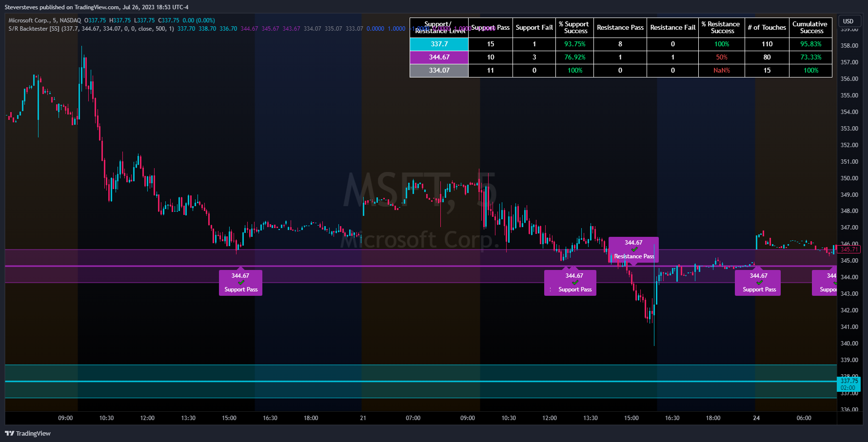Click the Support Pass label just before date 24

tap(758, 283)
